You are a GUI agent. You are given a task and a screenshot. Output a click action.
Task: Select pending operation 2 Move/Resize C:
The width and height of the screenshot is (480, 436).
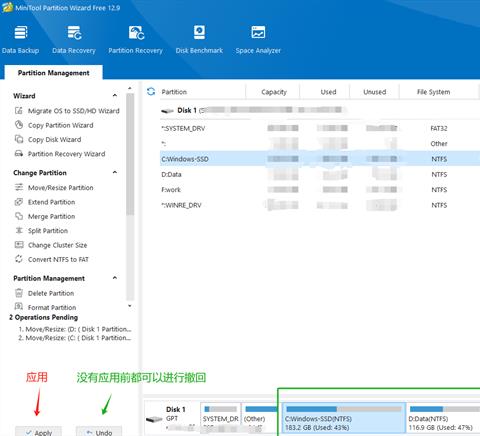75,338
